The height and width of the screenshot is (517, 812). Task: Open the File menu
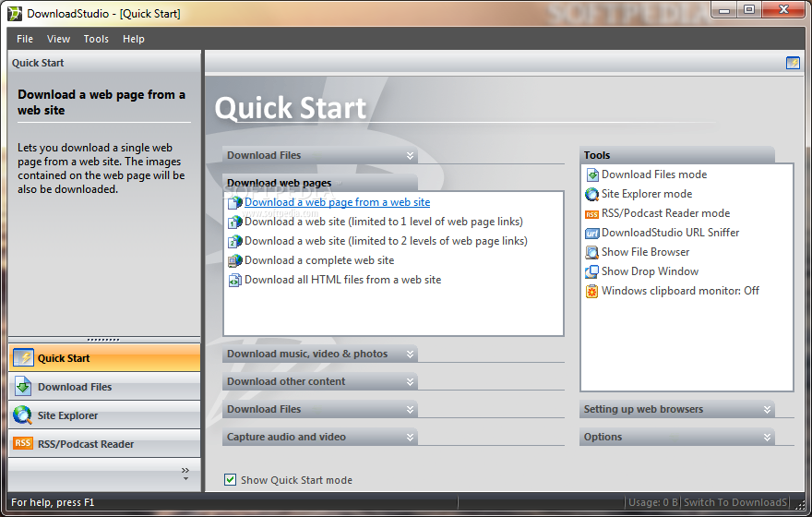[x=25, y=39]
